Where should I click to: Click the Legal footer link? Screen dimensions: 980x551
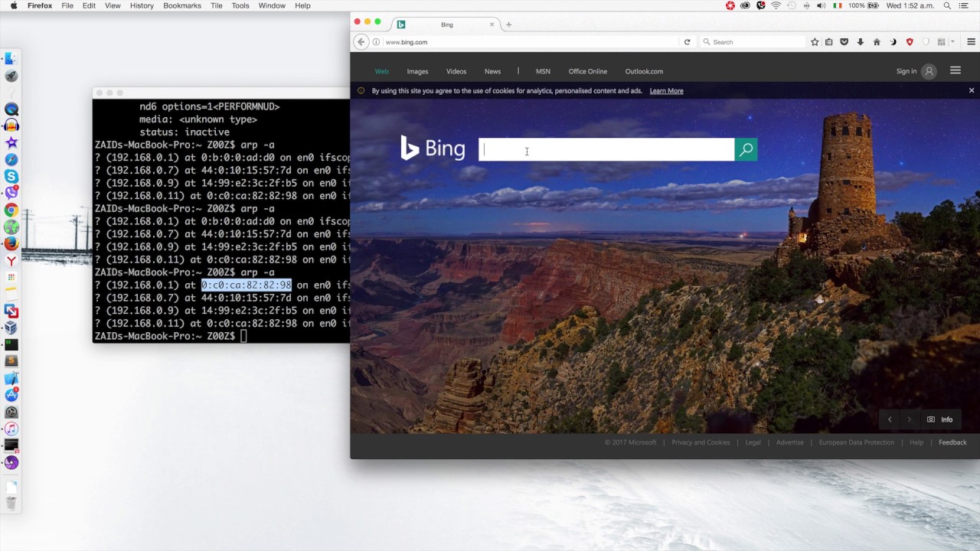753,442
